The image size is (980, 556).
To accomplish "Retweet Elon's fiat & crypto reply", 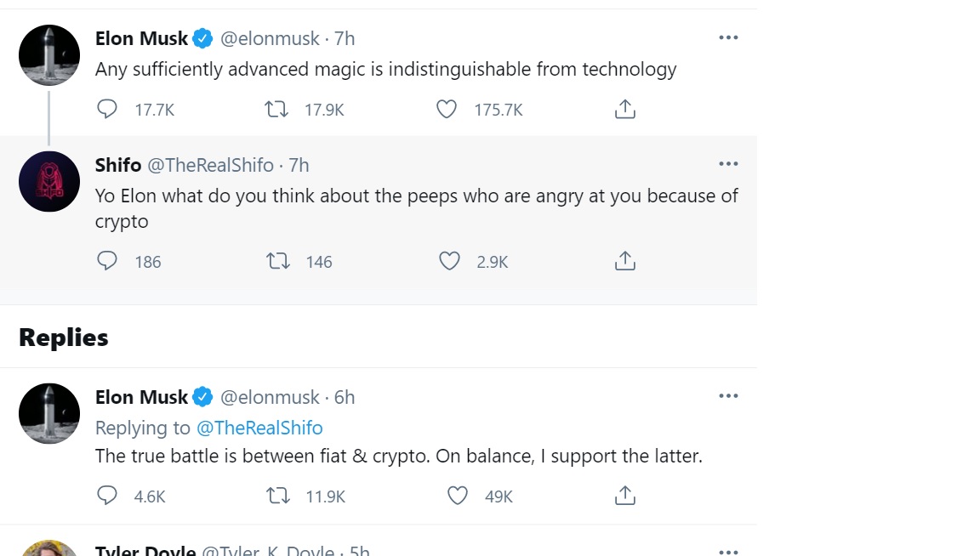I will point(278,496).
